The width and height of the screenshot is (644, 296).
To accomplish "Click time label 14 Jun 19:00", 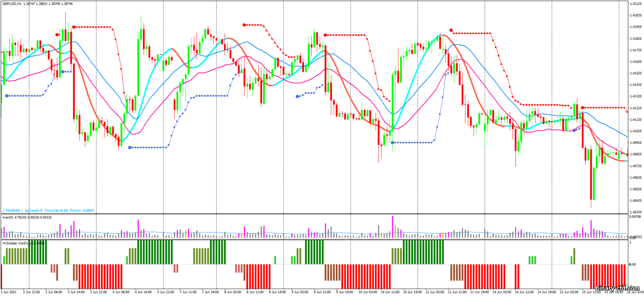I will 546,292.
